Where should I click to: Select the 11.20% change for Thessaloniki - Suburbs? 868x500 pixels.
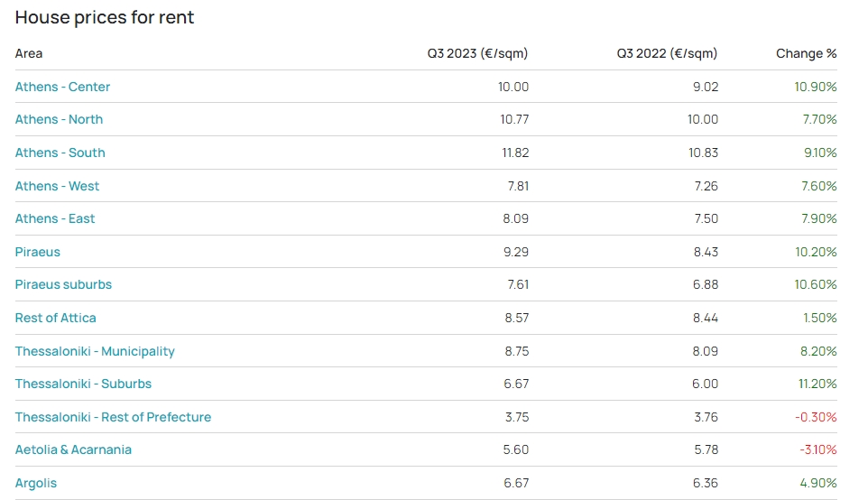pos(817,384)
